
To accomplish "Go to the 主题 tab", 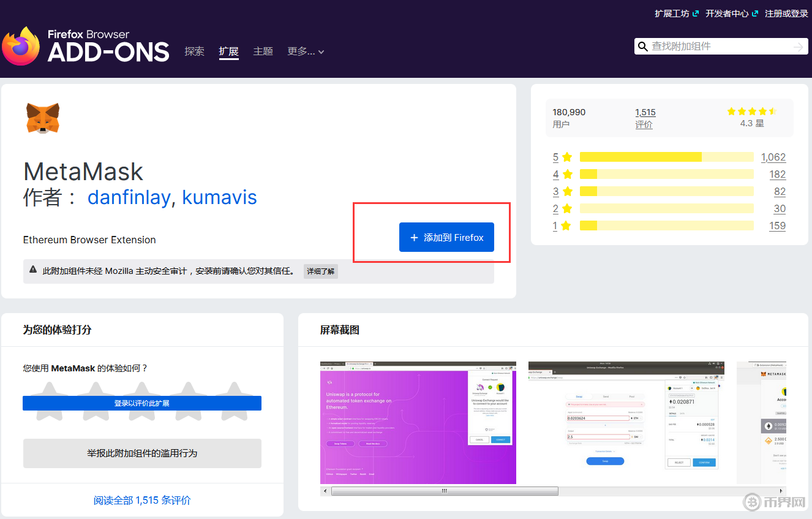I will tap(263, 51).
